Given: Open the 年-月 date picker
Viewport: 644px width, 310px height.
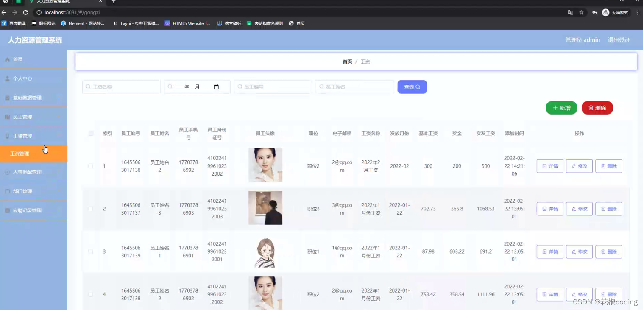Looking at the screenshot, I should pyautogui.click(x=216, y=87).
